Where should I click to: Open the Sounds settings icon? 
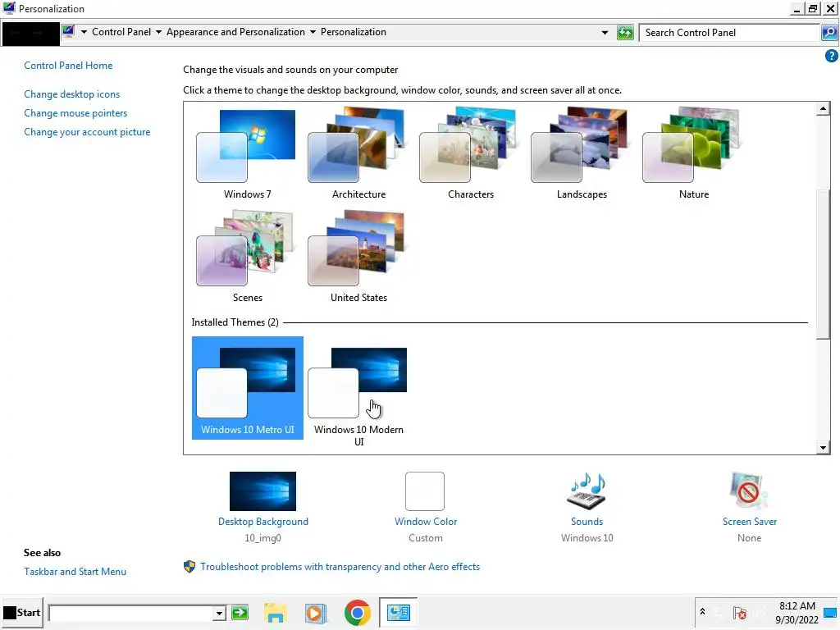(x=587, y=491)
